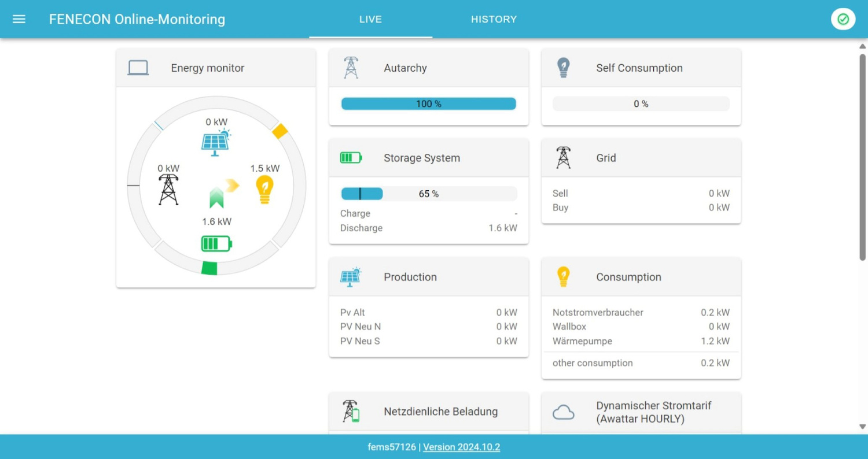Click the cloud icon for Dynamischer Stromtarif
The height and width of the screenshot is (459, 868).
coord(563,412)
